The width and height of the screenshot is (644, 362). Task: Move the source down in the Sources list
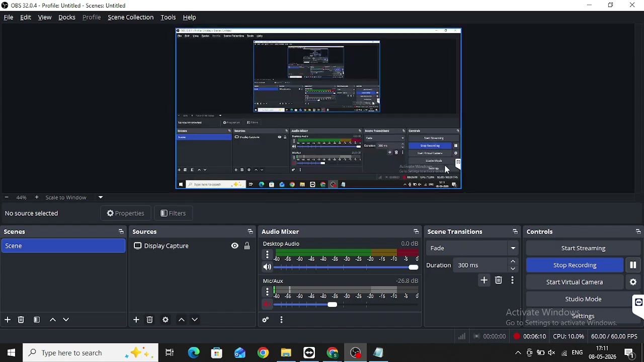coord(195,320)
